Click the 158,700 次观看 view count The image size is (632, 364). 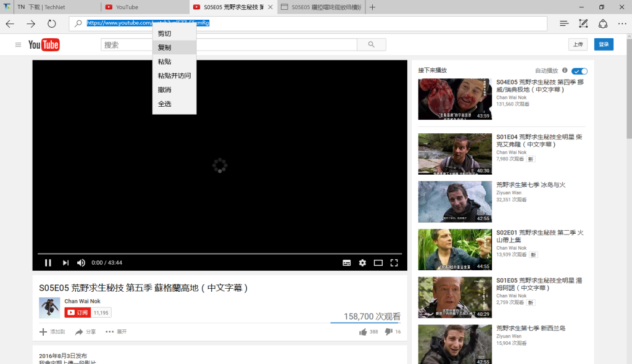click(372, 316)
